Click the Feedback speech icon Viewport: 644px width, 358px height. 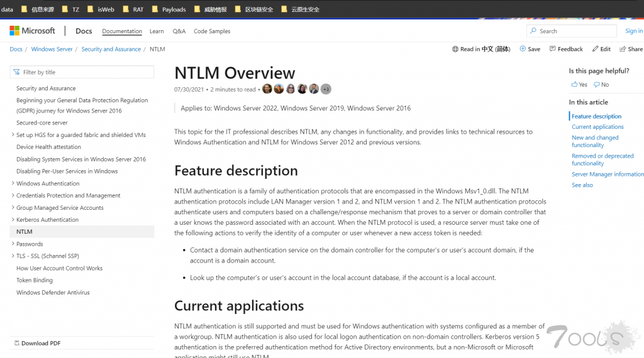coord(552,49)
